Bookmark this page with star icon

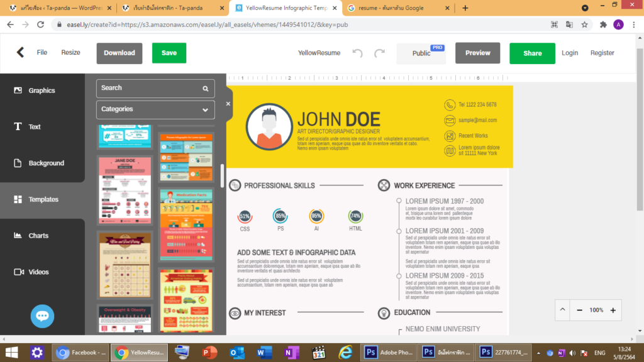pyautogui.click(x=584, y=25)
